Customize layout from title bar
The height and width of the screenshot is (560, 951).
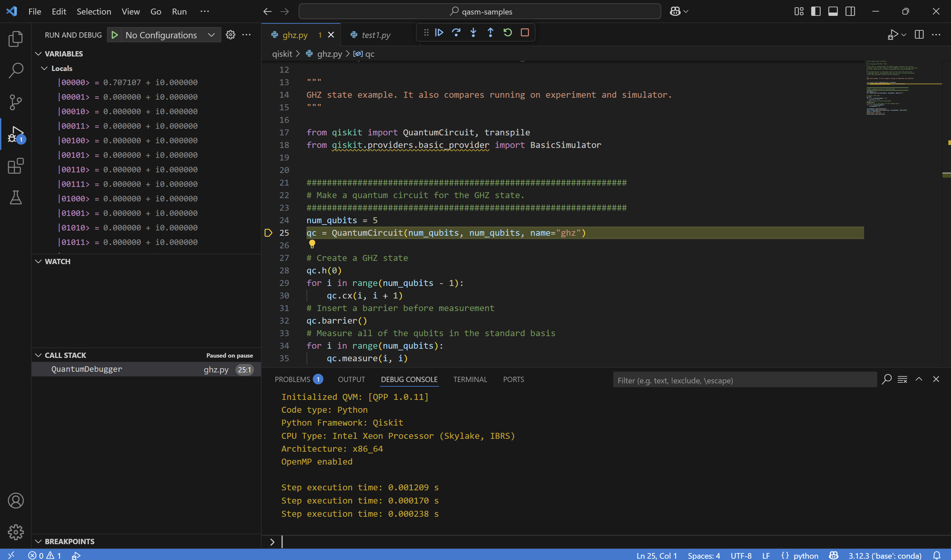coord(799,11)
